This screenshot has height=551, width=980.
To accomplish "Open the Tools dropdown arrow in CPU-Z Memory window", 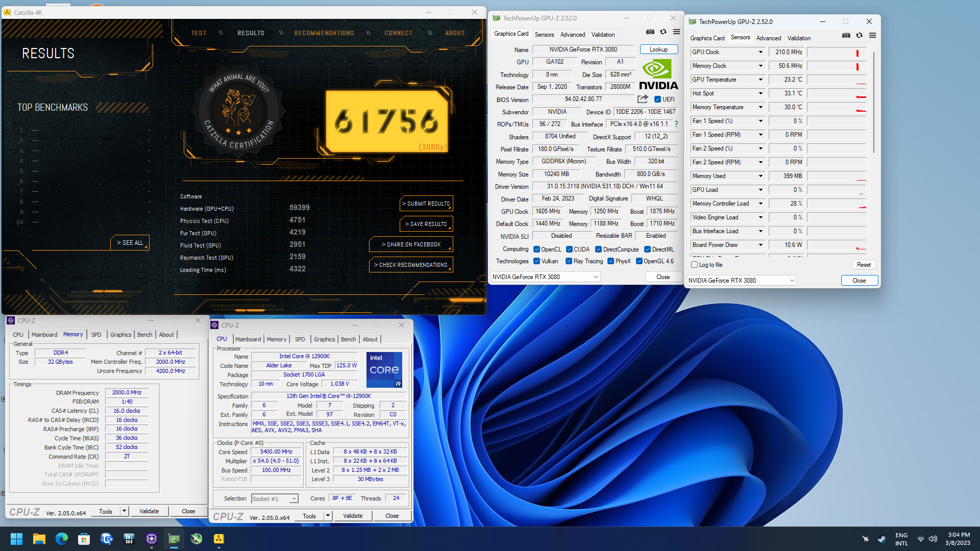I will [x=124, y=511].
